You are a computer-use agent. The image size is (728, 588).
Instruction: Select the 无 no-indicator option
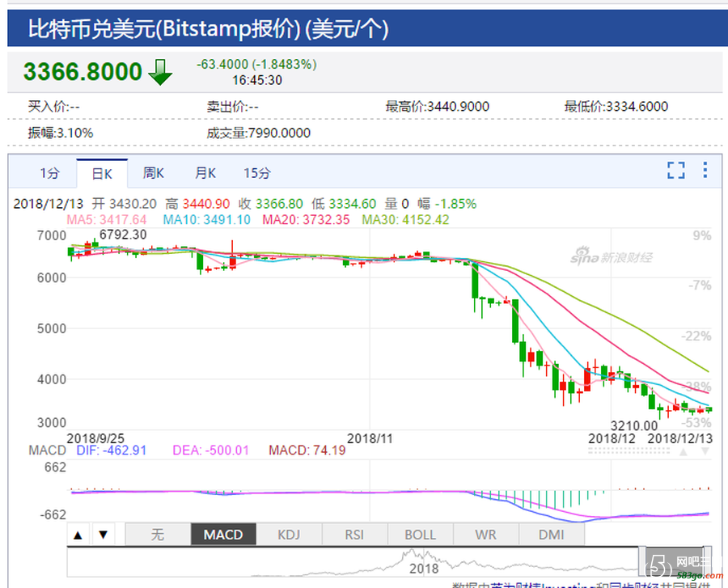click(158, 535)
